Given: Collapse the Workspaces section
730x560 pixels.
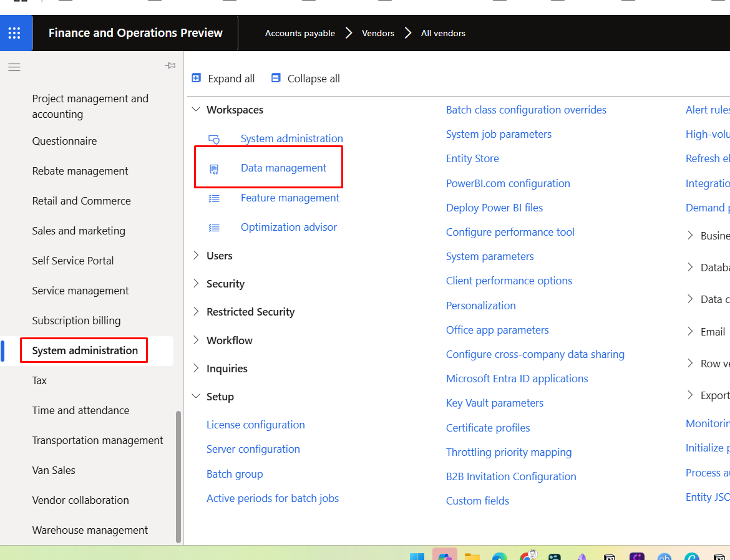Looking at the screenshot, I should pyautogui.click(x=196, y=109).
